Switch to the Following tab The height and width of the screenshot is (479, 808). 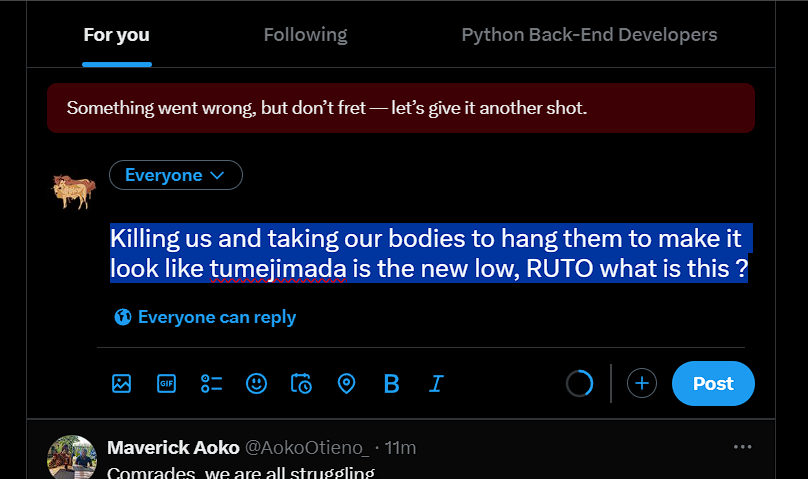coord(306,35)
